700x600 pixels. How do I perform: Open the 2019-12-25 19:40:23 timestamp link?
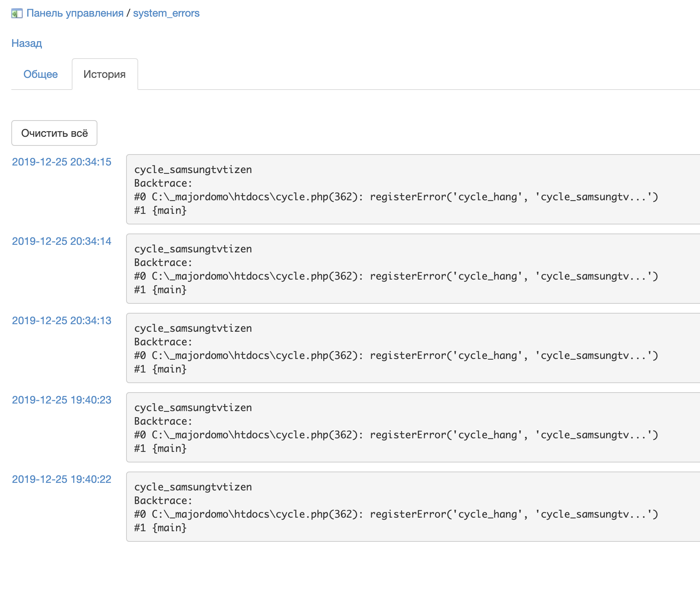point(62,400)
